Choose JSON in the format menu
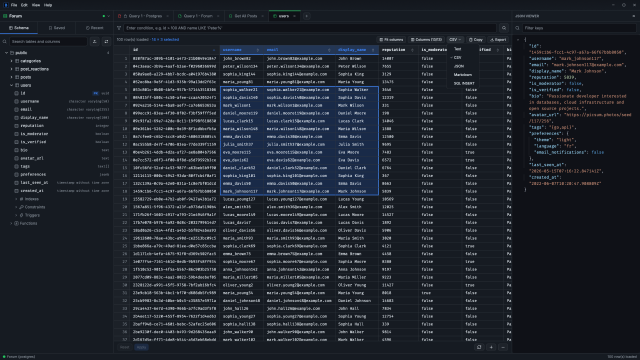640x360 pixels. [463, 66]
